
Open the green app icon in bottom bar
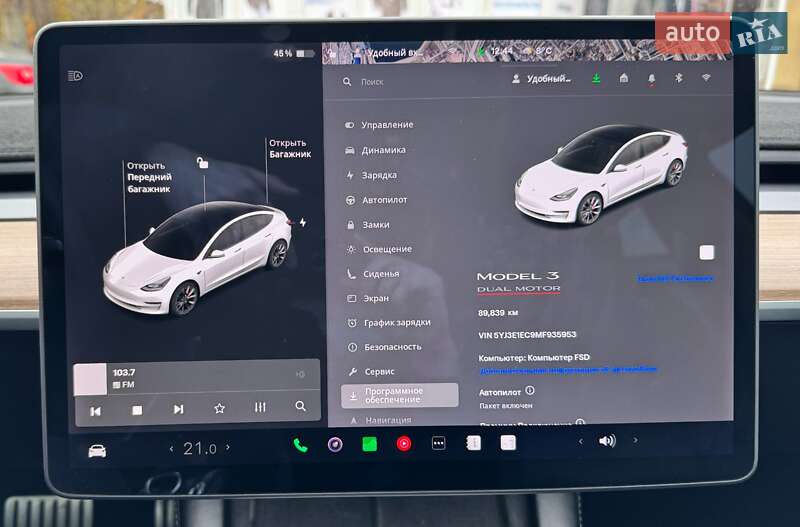click(369, 444)
